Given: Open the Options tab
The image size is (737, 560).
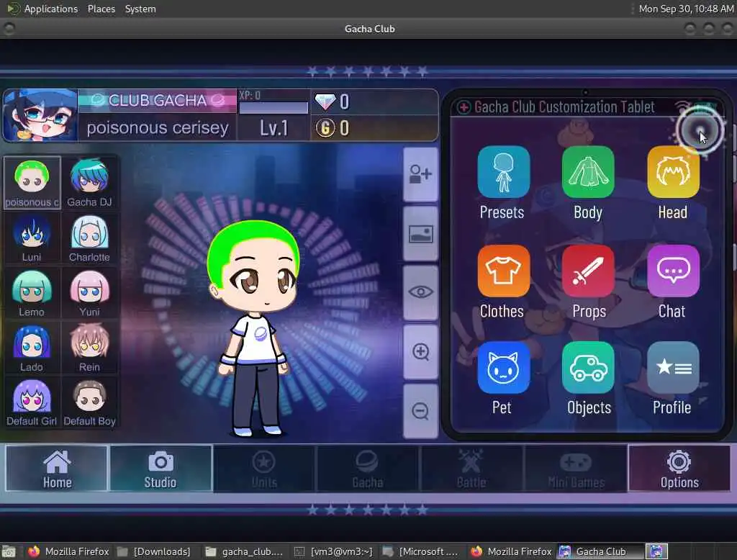Looking at the screenshot, I should click(x=679, y=469).
